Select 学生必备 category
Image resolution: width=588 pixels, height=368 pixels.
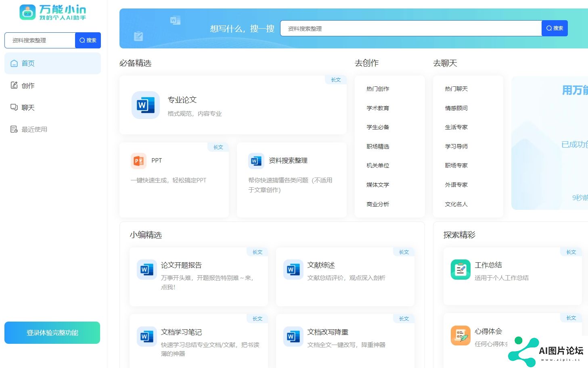click(x=378, y=127)
